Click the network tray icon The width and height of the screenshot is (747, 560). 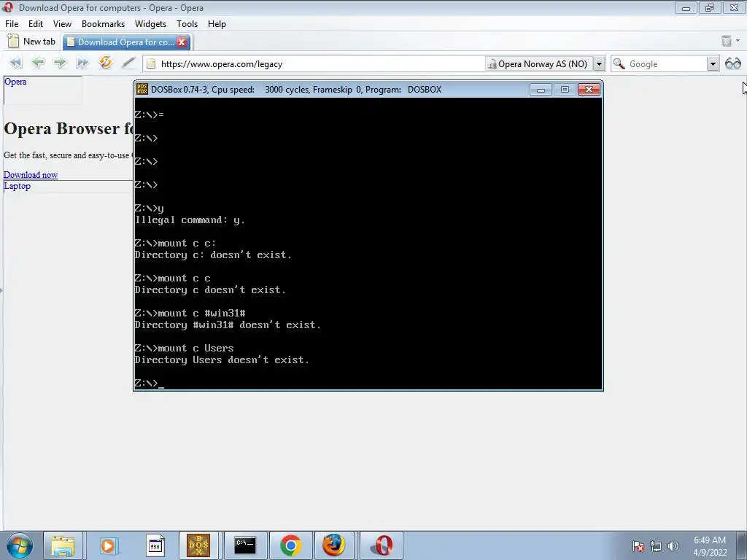pyautogui.click(x=656, y=546)
